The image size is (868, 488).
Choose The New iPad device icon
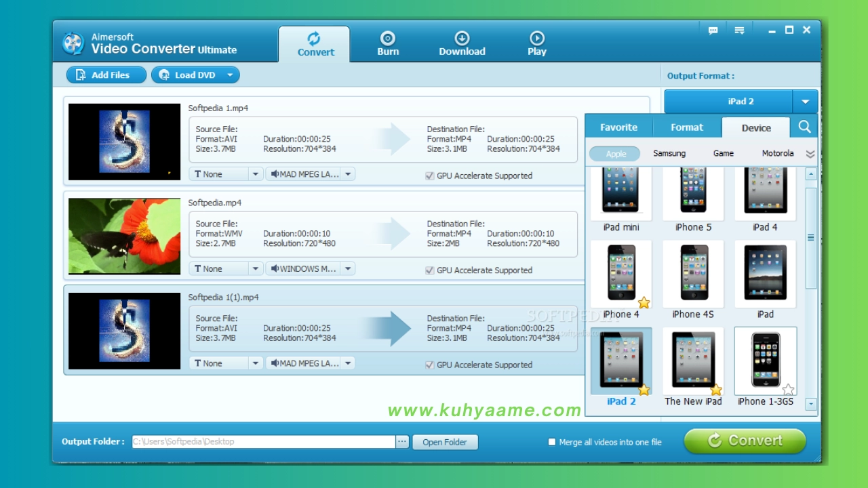tap(693, 361)
